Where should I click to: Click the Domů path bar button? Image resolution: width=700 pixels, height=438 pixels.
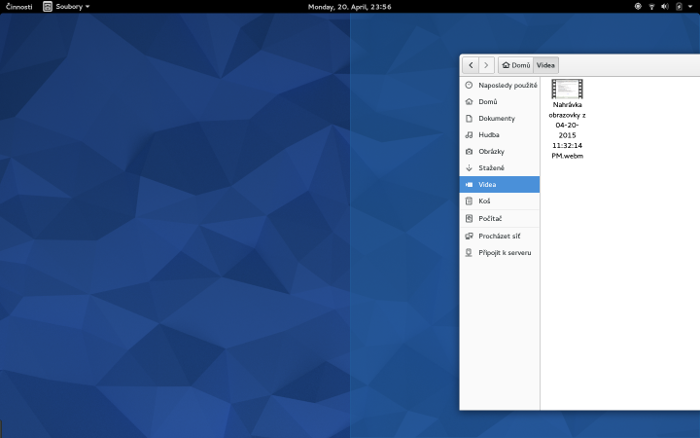coord(516,65)
